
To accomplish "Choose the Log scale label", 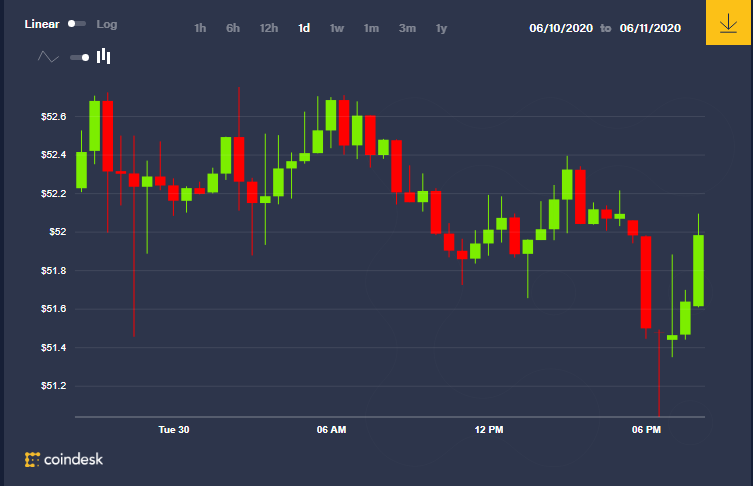I will (107, 24).
